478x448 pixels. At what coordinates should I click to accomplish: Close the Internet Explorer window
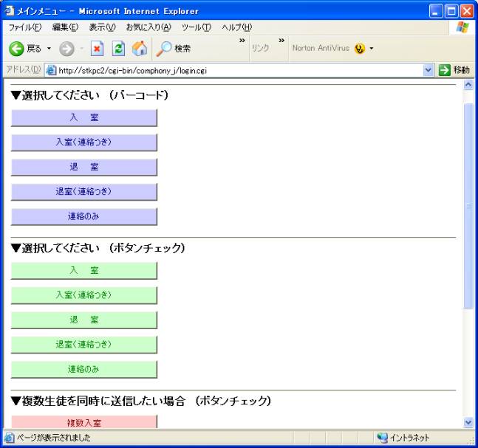[x=467, y=11]
